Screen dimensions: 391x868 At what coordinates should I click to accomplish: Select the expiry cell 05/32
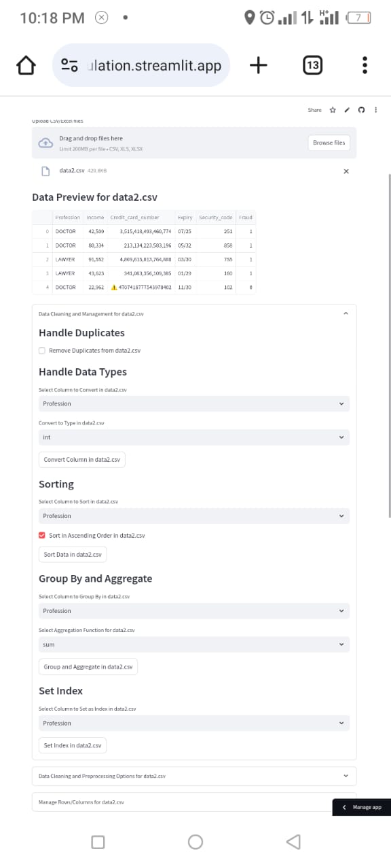pyautogui.click(x=185, y=245)
